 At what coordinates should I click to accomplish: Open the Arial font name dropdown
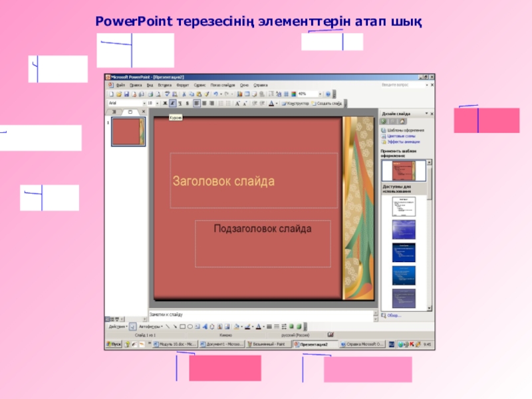pos(144,104)
